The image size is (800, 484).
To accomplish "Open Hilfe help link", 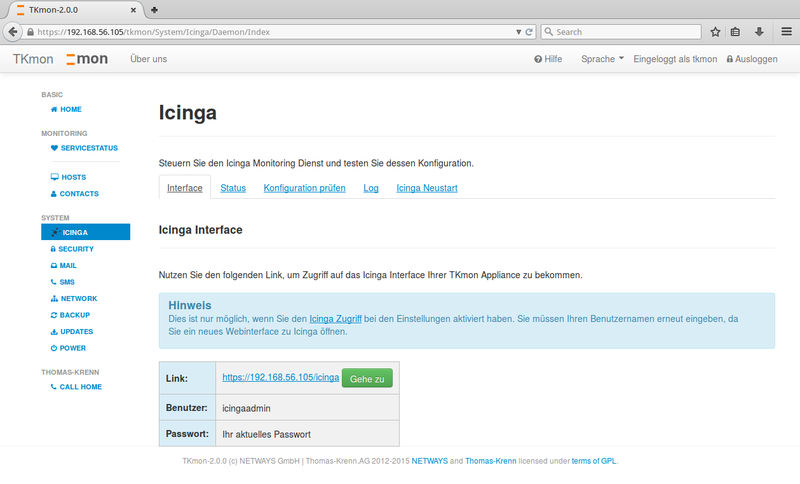I will (548, 59).
